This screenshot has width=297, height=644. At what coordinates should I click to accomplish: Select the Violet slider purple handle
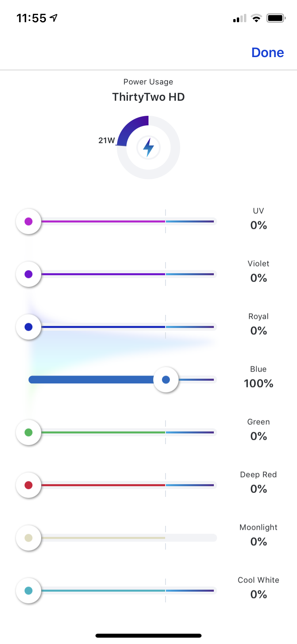pos(29,274)
